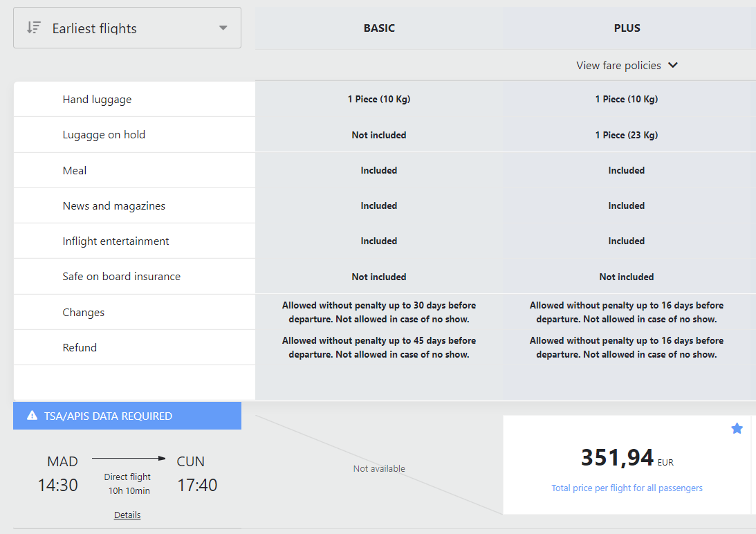
Task: Collapse View fare policies section
Action: coord(627,65)
